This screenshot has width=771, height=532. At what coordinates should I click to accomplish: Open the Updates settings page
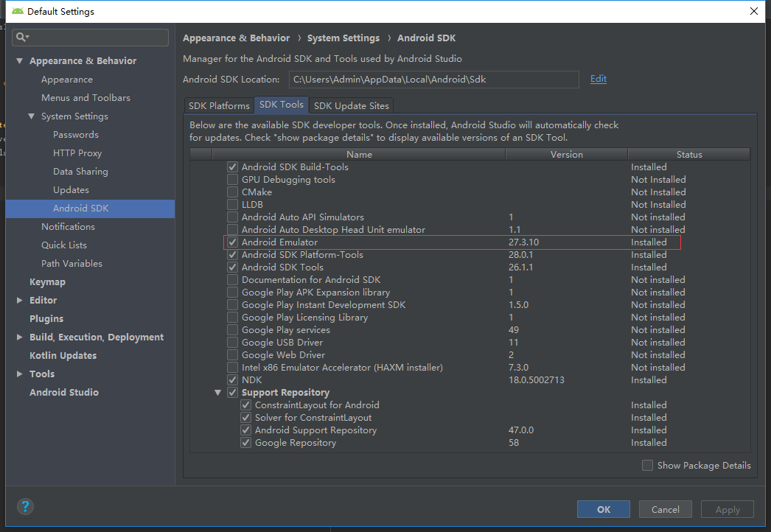click(x=71, y=190)
